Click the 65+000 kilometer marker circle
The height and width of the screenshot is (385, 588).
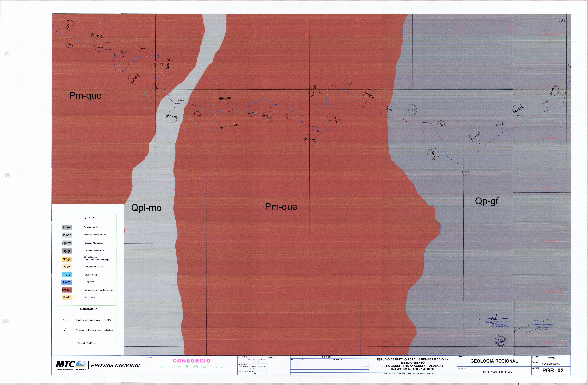[172, 116]
